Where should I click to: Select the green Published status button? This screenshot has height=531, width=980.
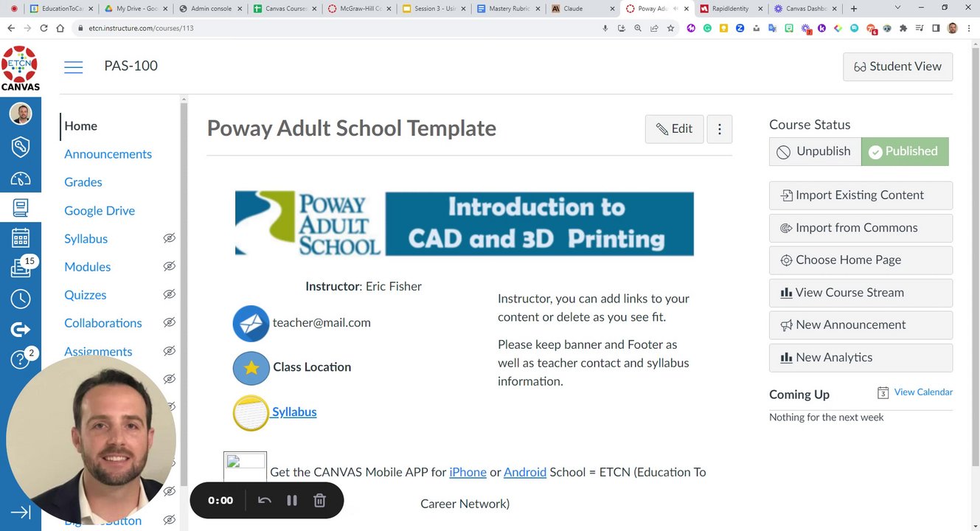tap(905, 151)
